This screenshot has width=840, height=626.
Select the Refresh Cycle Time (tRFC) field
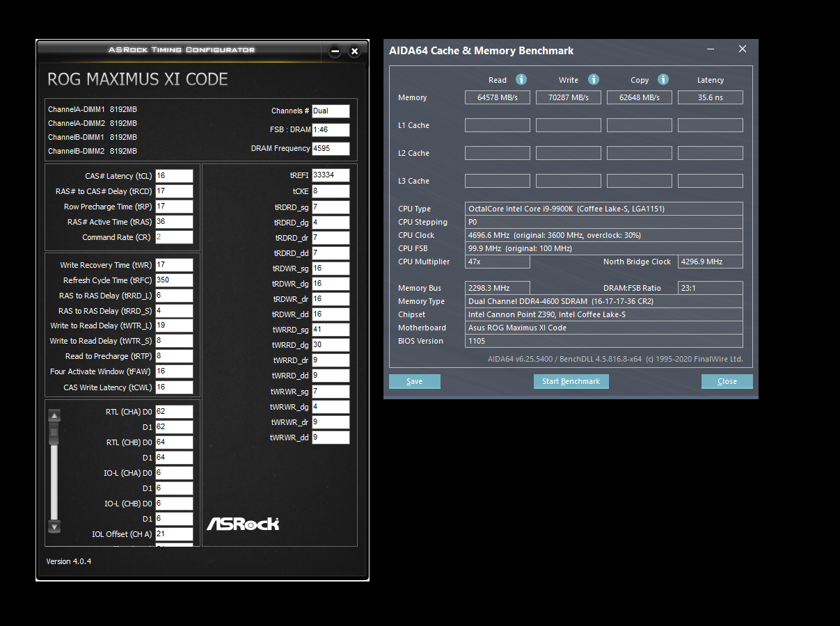[174, 280]
